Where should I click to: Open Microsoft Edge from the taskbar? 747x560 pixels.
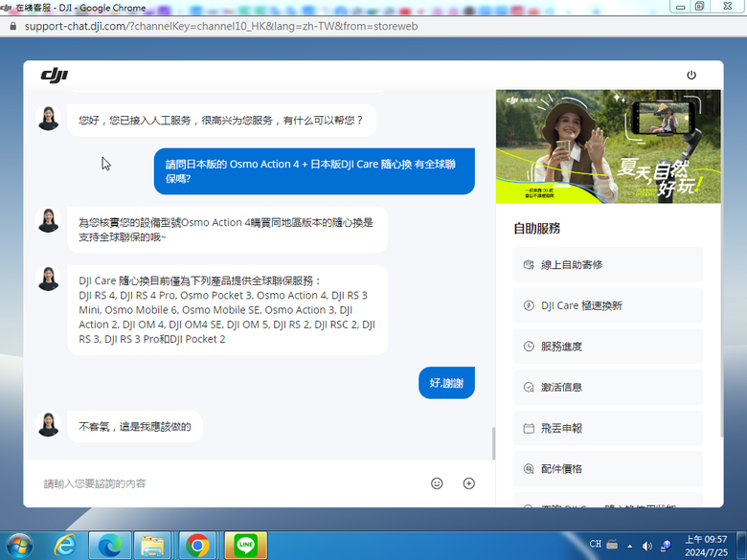point(110,546)
